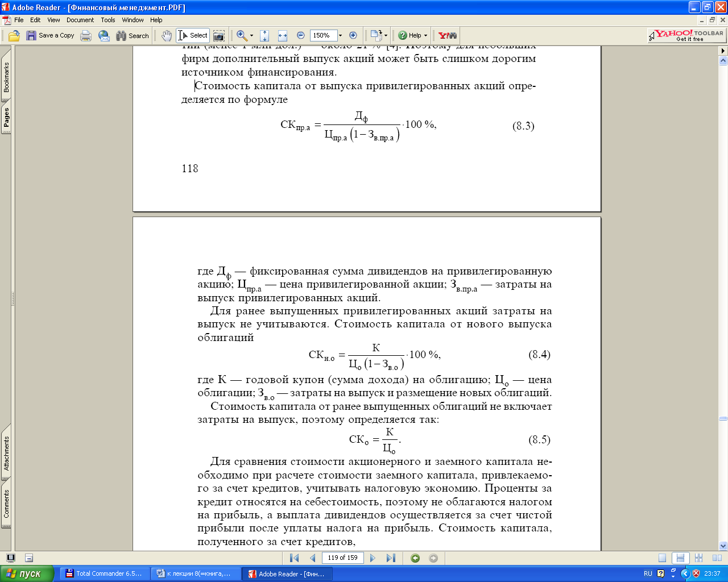The width and height of the screenshot is (728, 582).
Task: Click the Zoom In plus button
Action: (x=353, y=35)
